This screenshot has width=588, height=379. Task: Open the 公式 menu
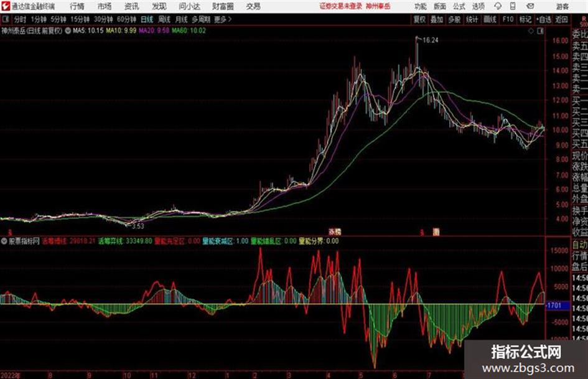pos(459,6)
